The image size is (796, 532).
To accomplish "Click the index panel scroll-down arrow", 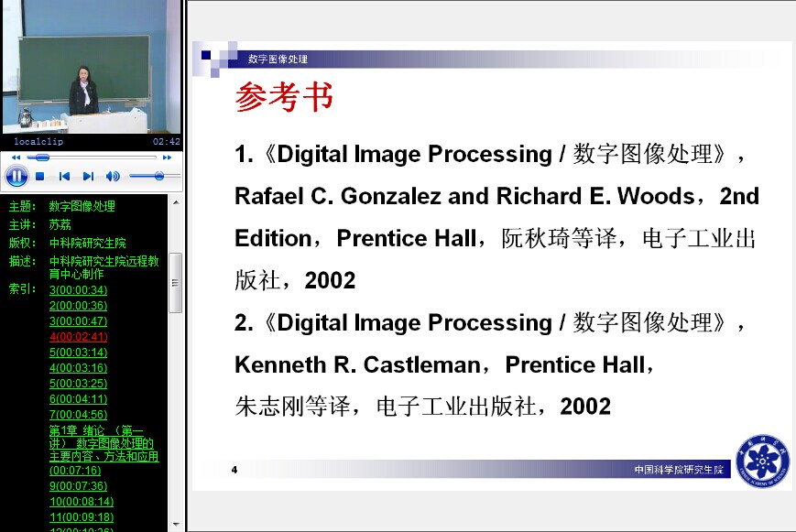I will (x=176, y=525).
